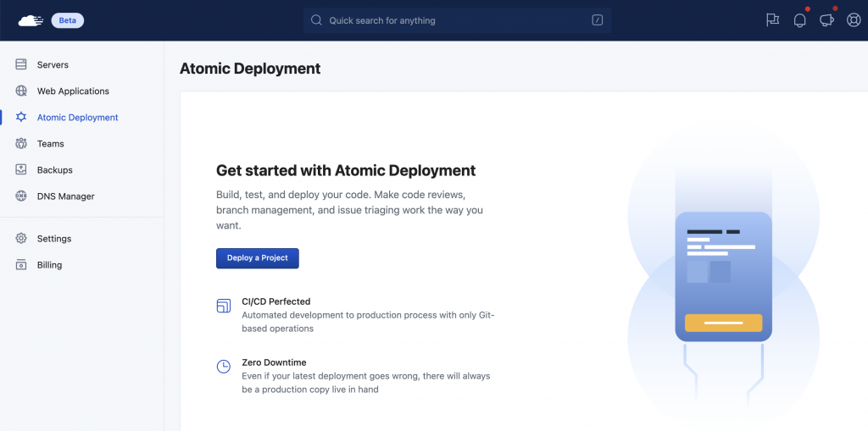
Task: Click the Settings gear icon
Action: click(21, 239)
